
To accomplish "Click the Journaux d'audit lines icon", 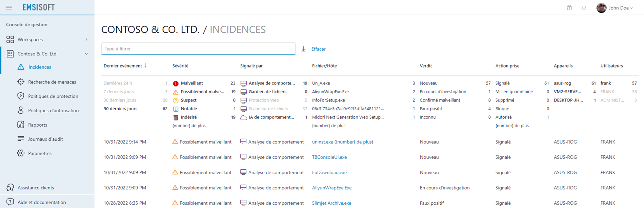I will click(x=21, y=138).
